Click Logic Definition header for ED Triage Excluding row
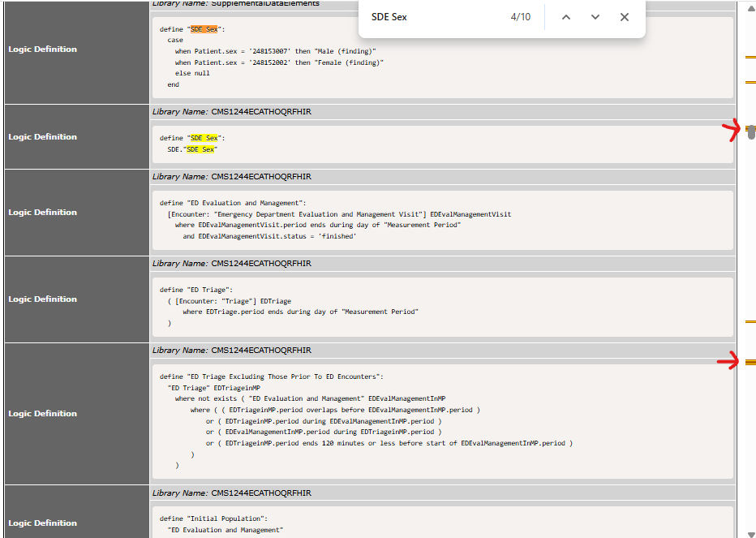Screen dimensions: 756x538 pyautogui.click(x=42, y=414)
